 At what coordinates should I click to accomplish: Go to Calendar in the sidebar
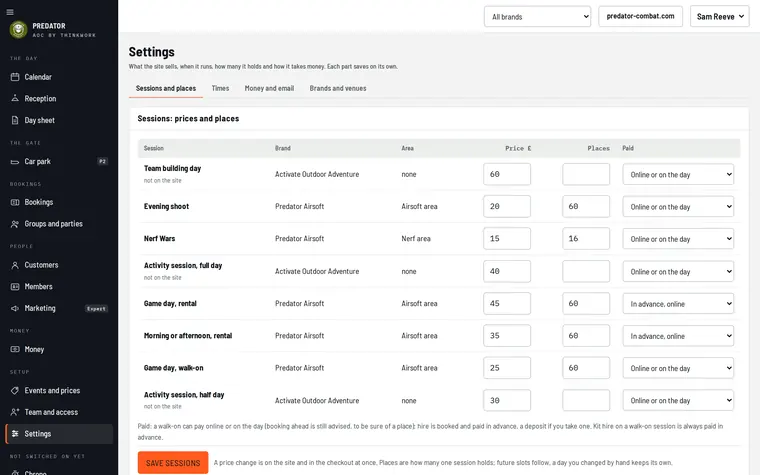(x=59, y=77)
